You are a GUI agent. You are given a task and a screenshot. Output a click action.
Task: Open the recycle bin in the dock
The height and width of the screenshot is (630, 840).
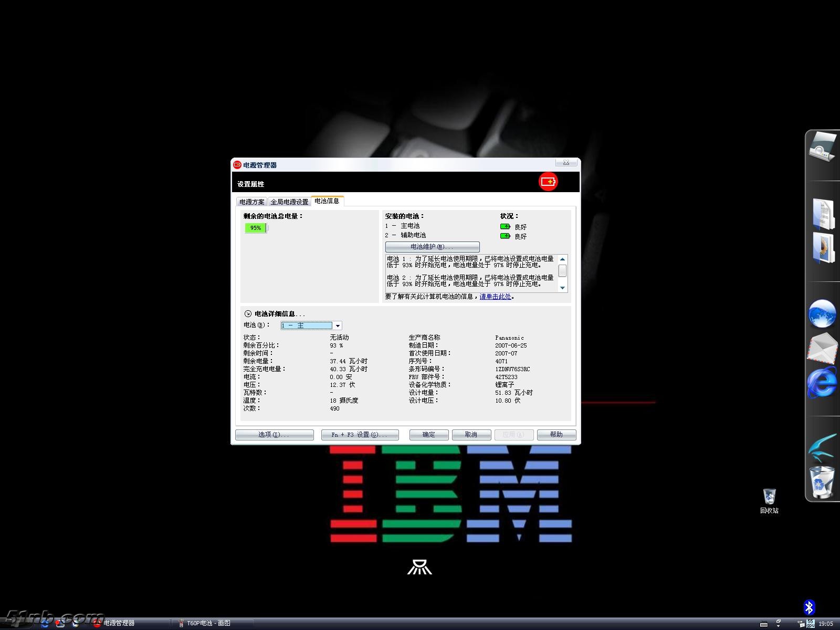click(x=822, y=481)
